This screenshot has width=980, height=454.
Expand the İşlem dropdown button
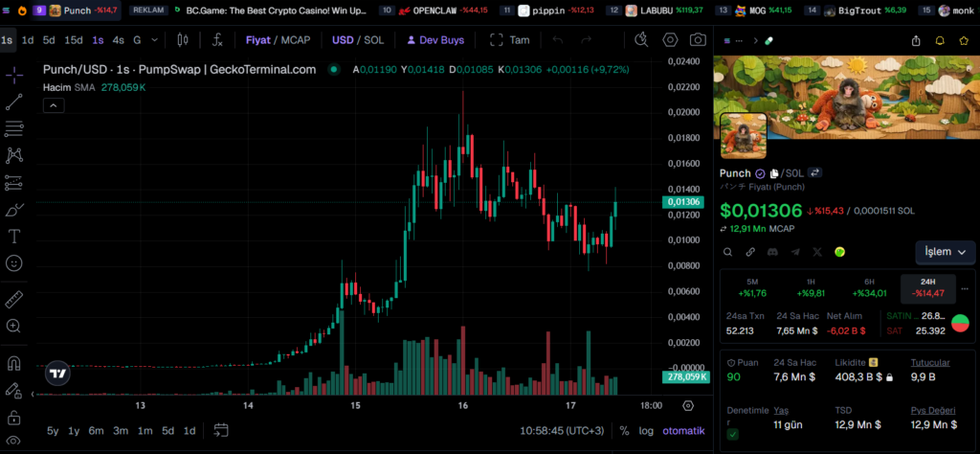coord(944,252)
